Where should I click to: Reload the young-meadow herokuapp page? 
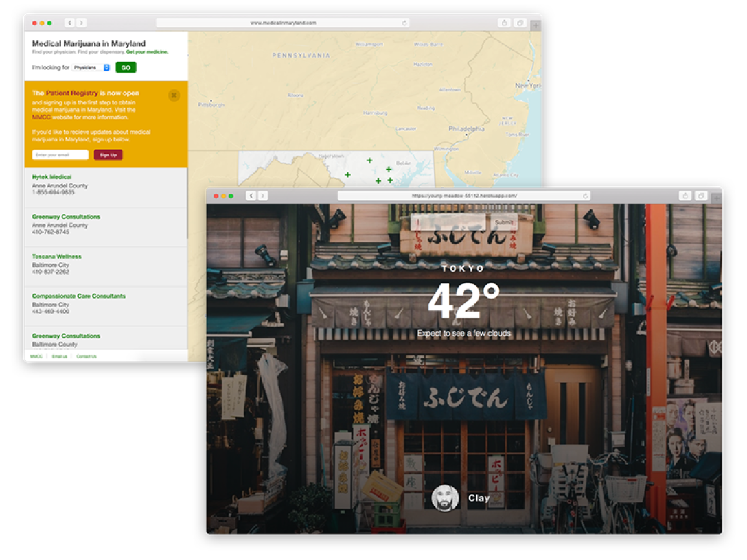tap(585, 196)
